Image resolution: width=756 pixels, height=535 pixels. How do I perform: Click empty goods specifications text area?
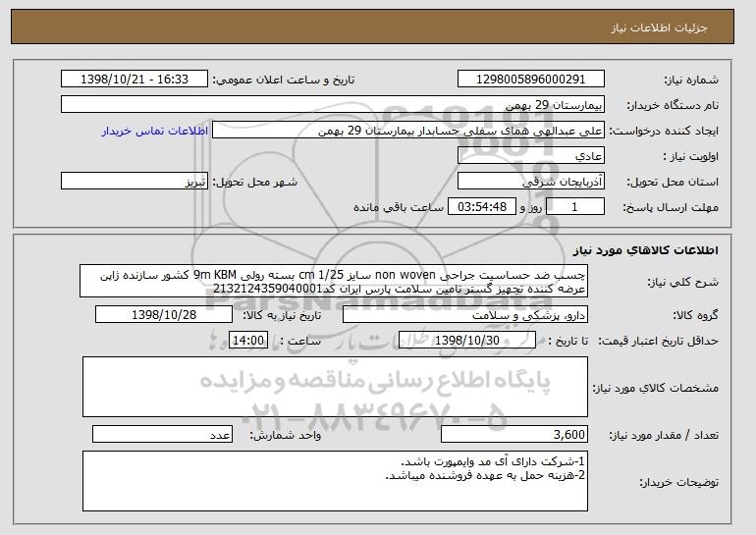(x=335, y=387)
